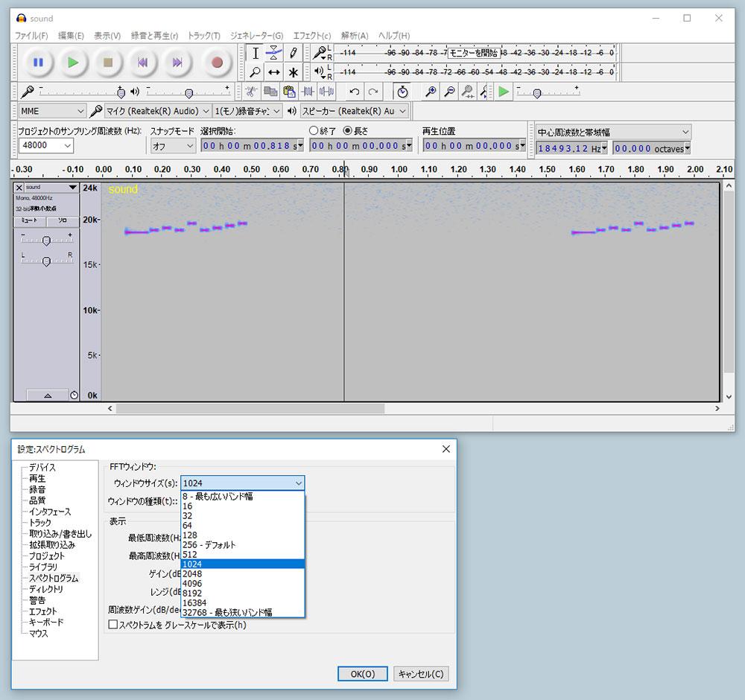Open the project sampling rate dropdown
Screen dimensions: 745x700
[45, 146]
